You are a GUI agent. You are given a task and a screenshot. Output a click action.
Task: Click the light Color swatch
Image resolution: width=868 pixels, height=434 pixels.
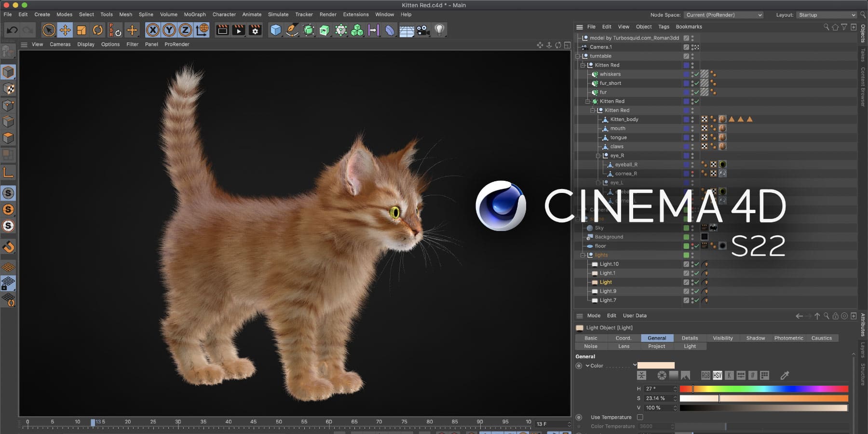tap(656, 366)
